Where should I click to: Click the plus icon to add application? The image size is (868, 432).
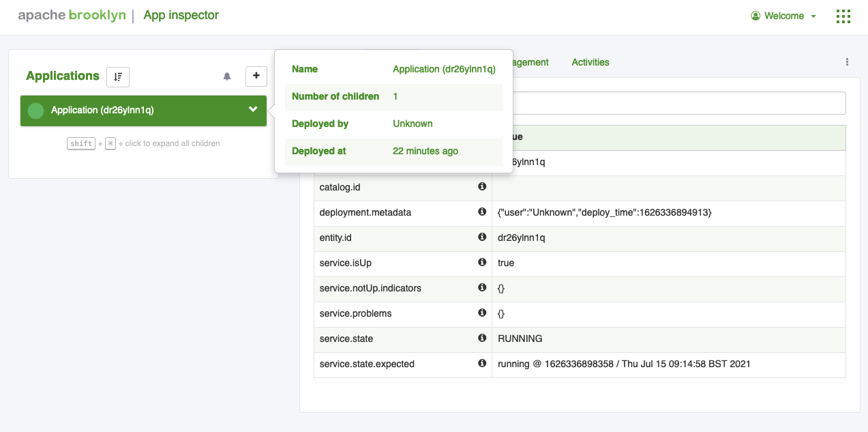256,76
